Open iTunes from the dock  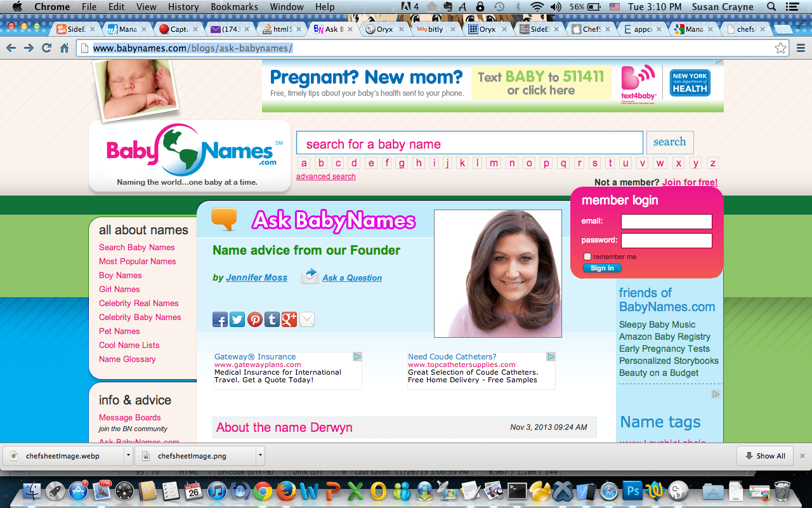click(x=216, y=491)
